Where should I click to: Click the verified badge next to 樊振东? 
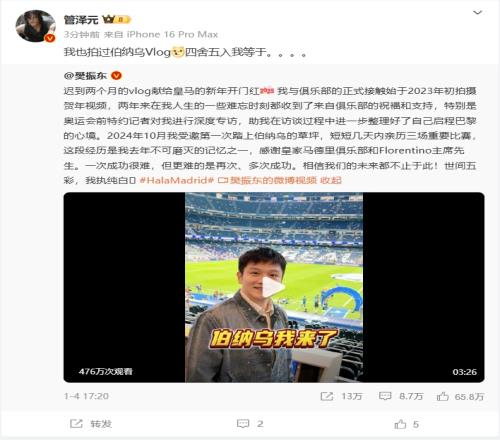pos(116,76)
